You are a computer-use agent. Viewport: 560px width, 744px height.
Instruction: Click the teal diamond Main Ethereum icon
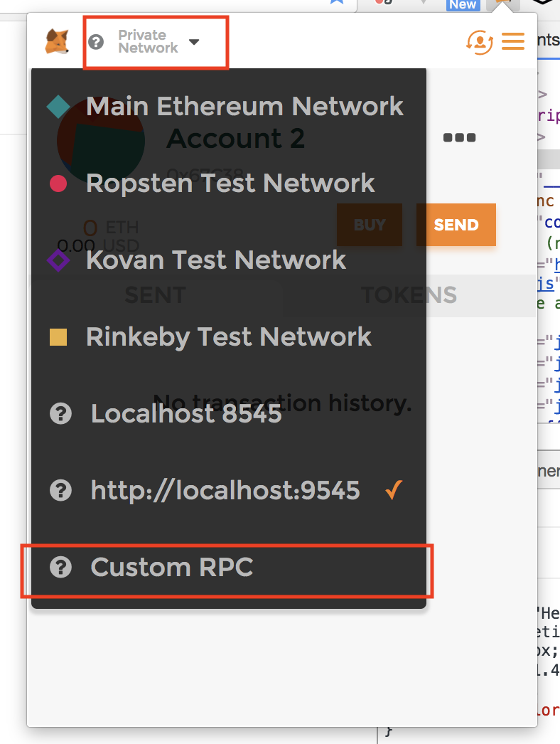[58, 107]
